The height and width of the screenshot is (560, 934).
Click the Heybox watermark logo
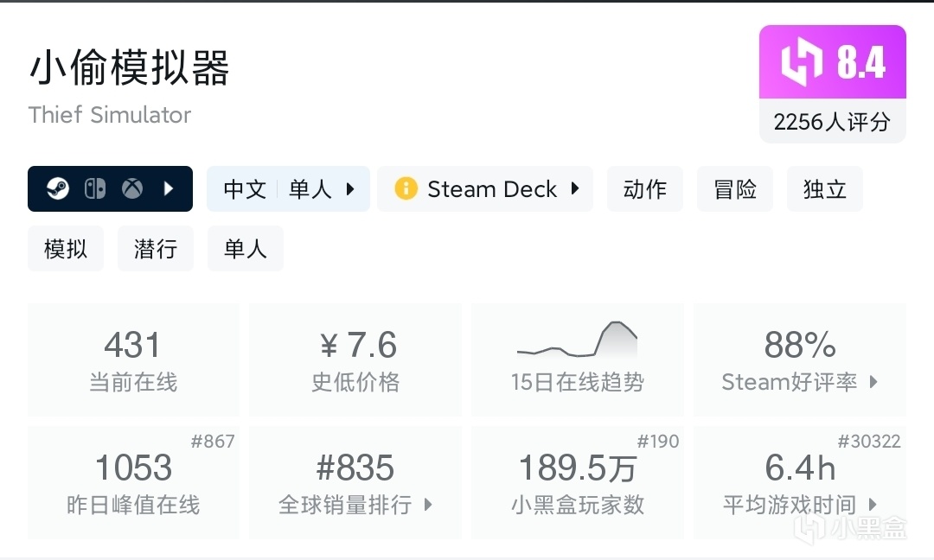(812, 526)
